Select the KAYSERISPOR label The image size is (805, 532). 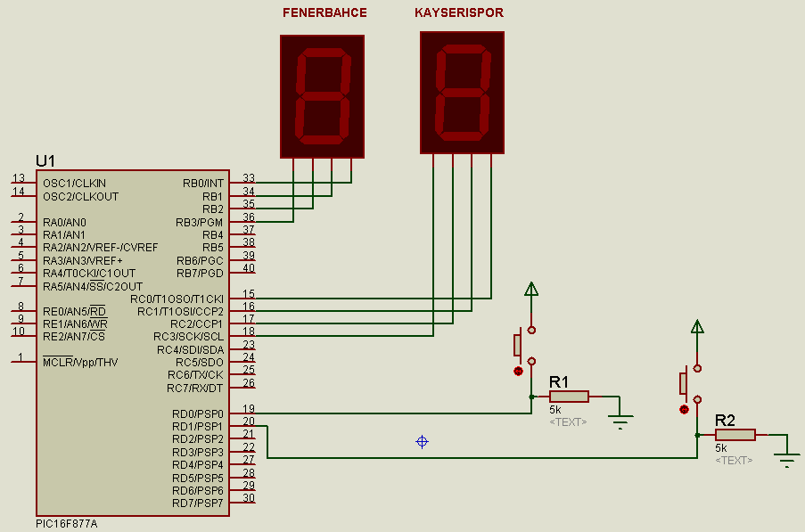(x=459, y=12)
